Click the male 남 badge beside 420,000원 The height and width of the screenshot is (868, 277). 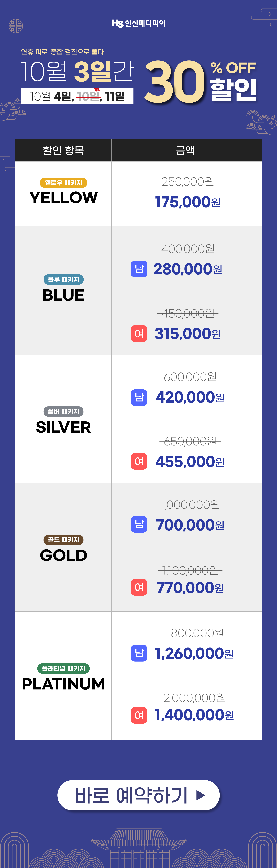[x=139, y=398]
